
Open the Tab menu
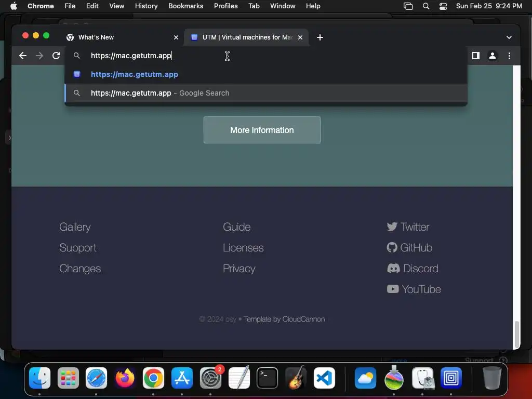tap(254, 6)
